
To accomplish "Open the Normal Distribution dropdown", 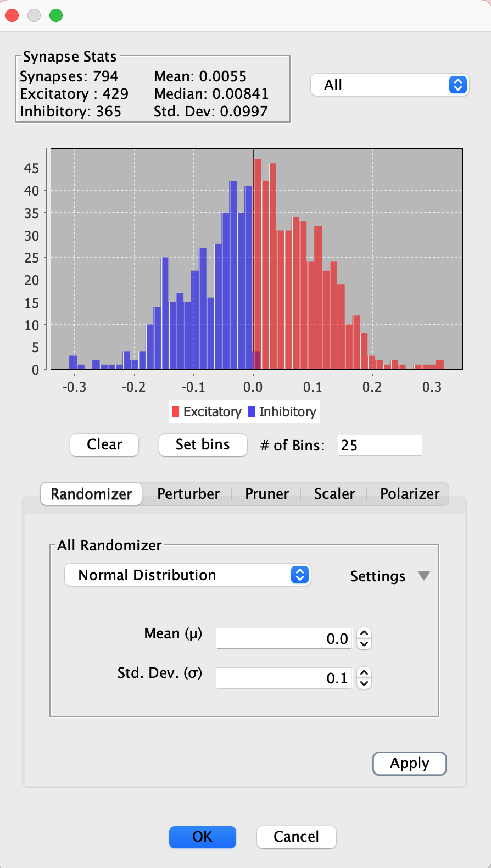I will (x=187, y=575).
